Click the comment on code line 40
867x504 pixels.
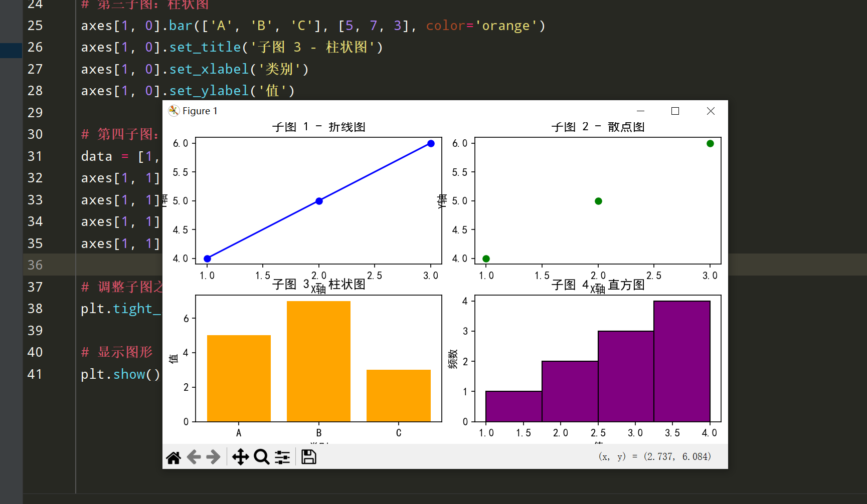click(117, 352)
